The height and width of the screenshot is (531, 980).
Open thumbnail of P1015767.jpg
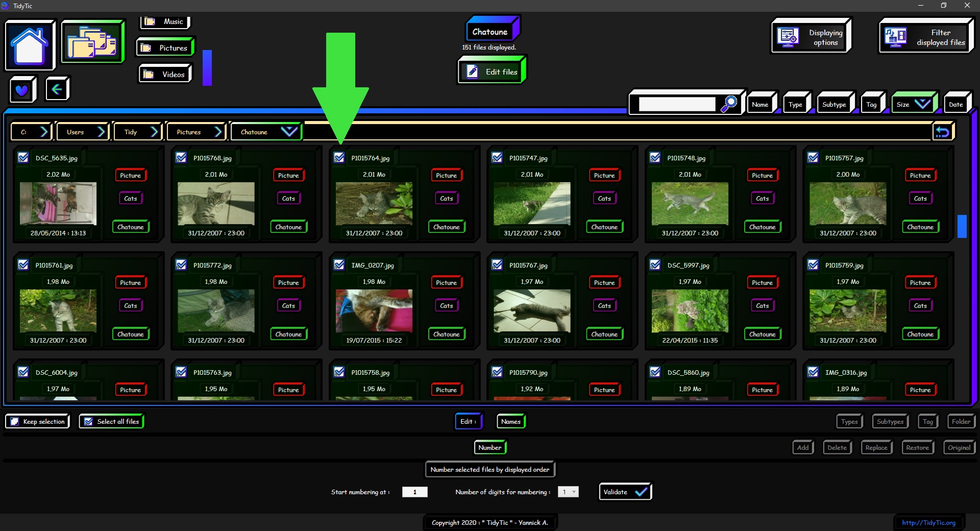coord(532,311)
